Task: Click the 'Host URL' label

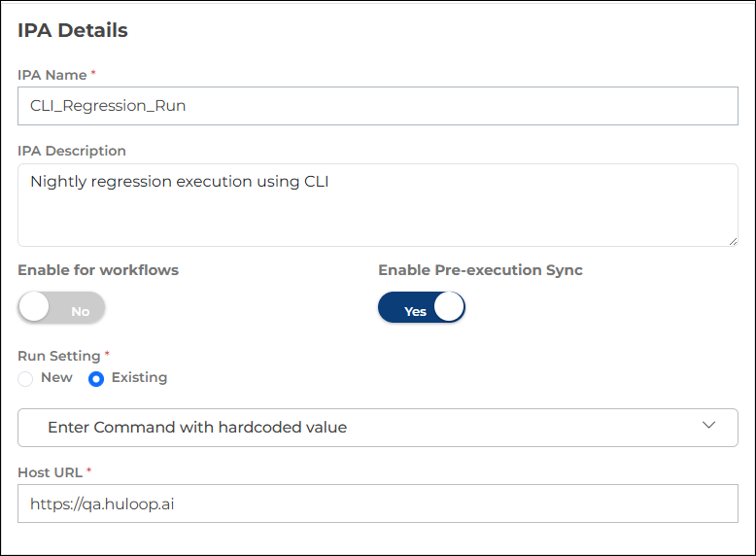Action: [x=50, y=472]
